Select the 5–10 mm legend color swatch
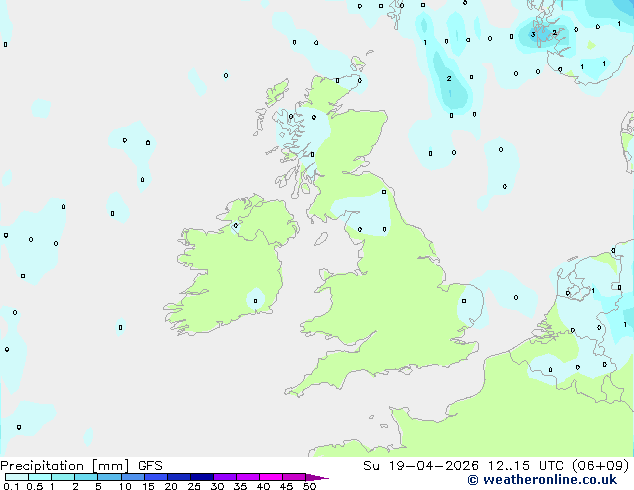The image size is (634, 490). click(109, 477)
